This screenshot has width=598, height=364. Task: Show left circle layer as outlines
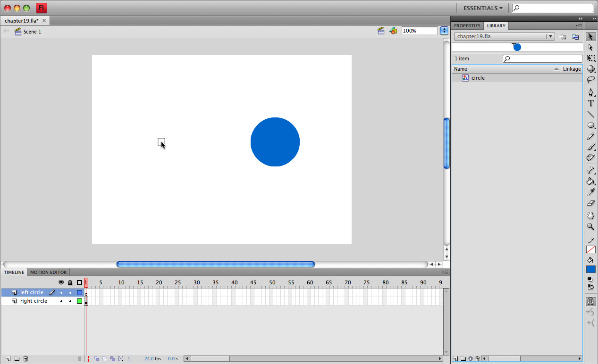pyautogui.click(x=79, y=292)
